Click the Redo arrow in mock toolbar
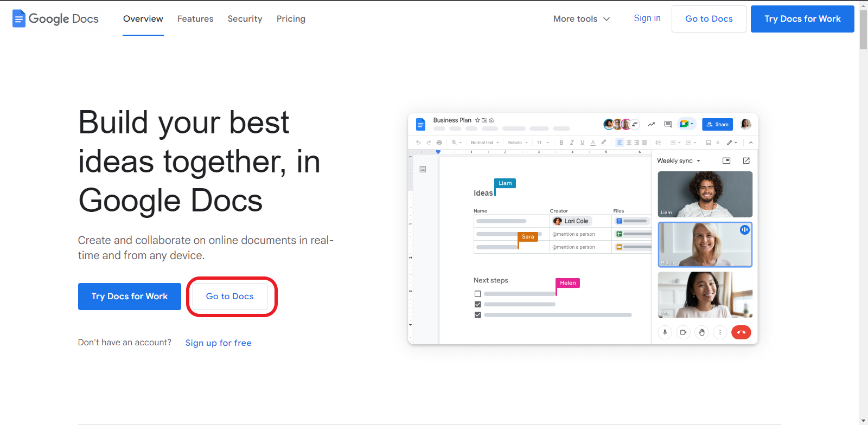Screen dimensions: 868x425 [x=429, y=143]
